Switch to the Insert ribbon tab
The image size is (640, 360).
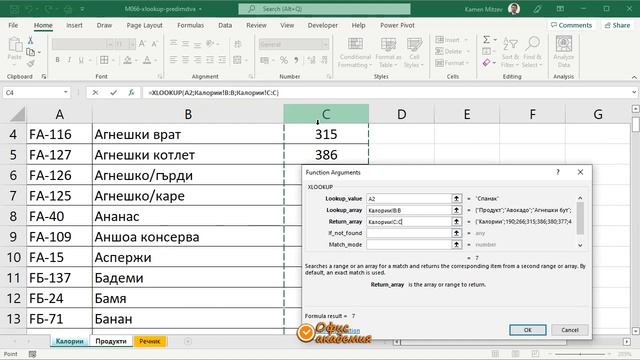point(74,25)
